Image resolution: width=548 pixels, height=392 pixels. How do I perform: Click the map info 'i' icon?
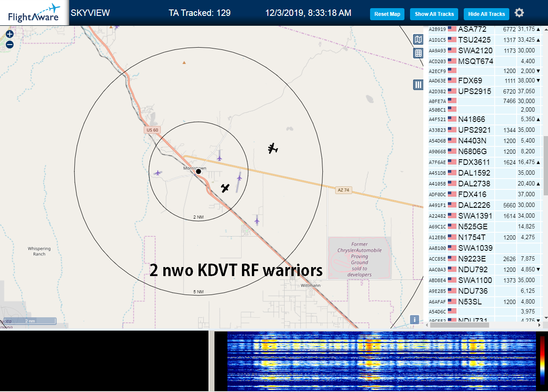[414, 319]
